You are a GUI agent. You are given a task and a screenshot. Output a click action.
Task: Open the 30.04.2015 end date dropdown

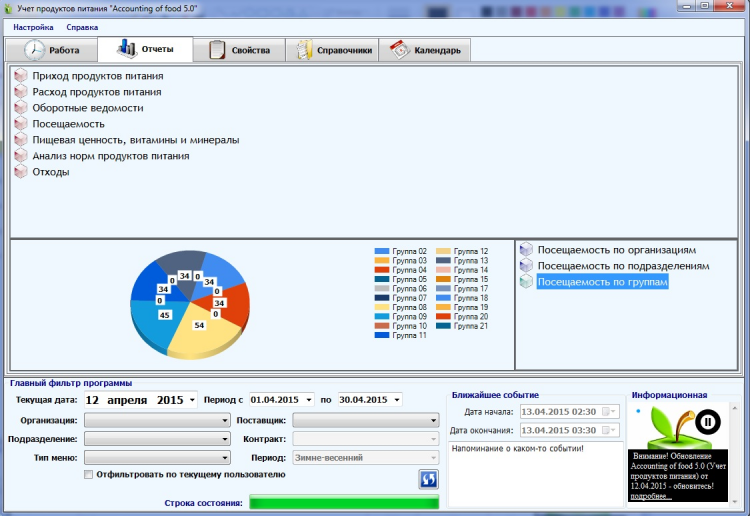(x=397, y=400)
